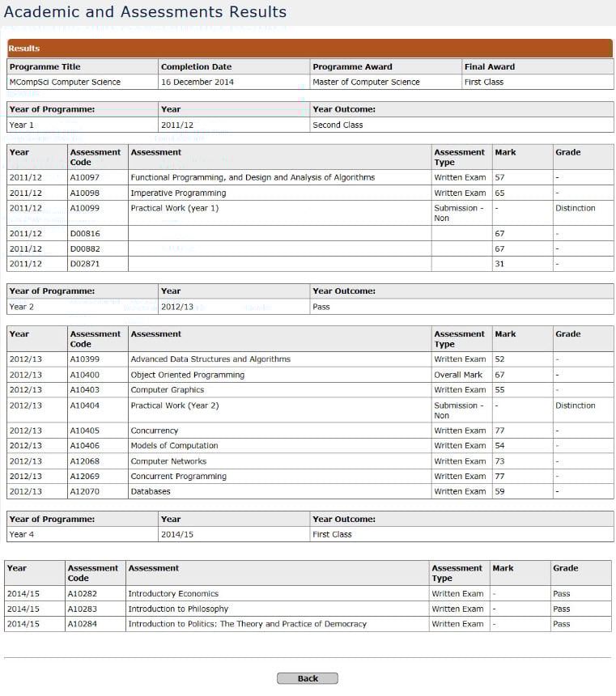Select the Computer Networks assessment row
This screenshot has height=696, width=616.
(168, 461)
